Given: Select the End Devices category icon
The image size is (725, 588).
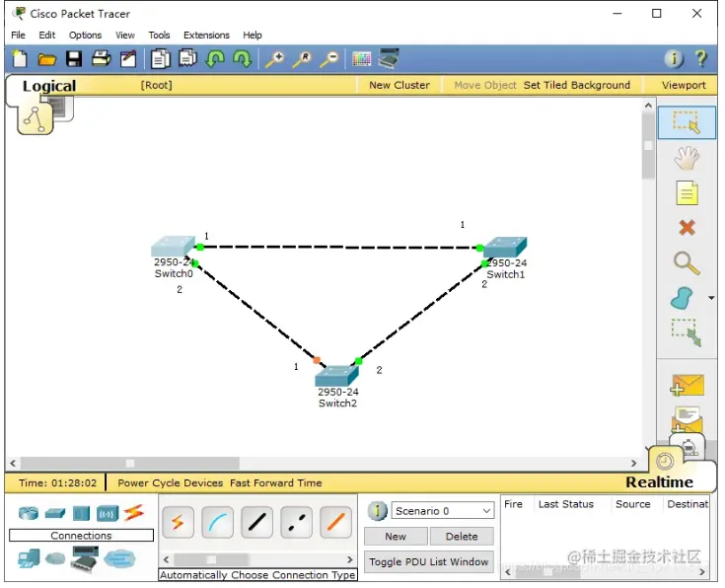Looking at the screenshot, I should pos(29,558).
